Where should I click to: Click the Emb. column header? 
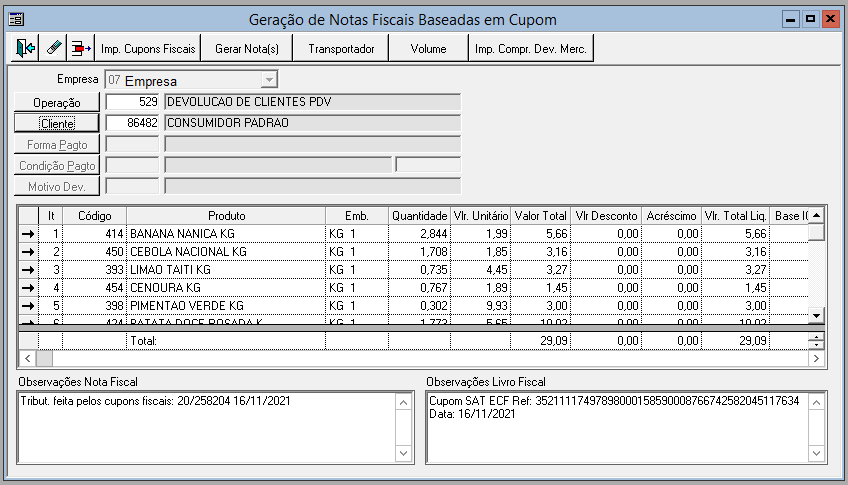click(x=357, y=216)
